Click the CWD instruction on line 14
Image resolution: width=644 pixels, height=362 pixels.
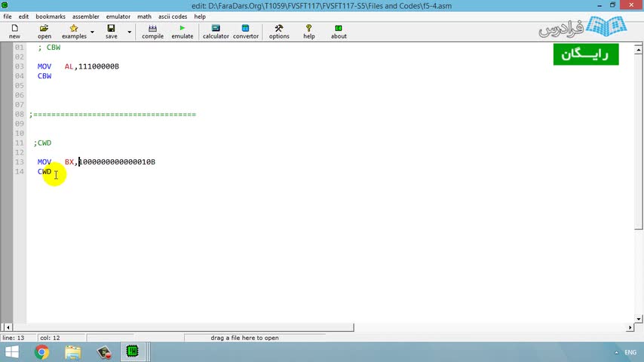[x=44, y=171]
